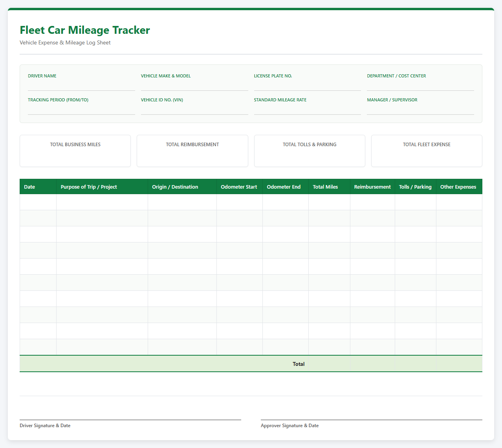Click the Vehicle ID No. (VIN) field
The height and width of the screenshot is (448, 502).
194,109
